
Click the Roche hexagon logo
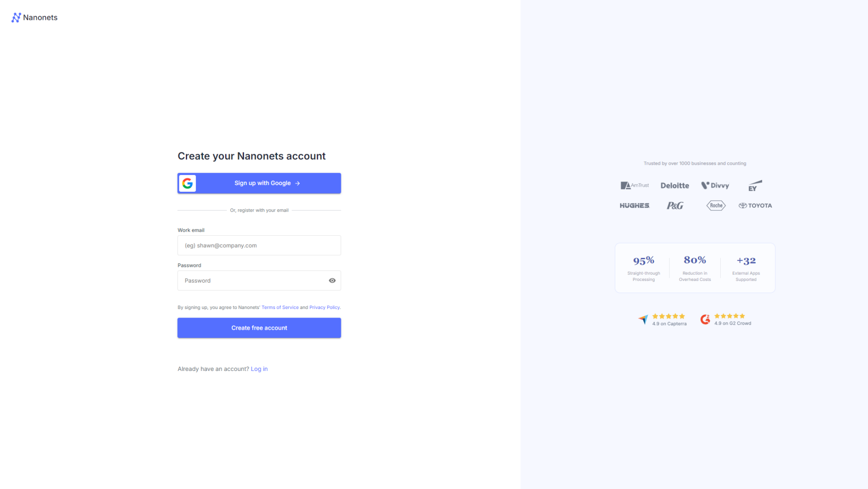tap(716, 205)
